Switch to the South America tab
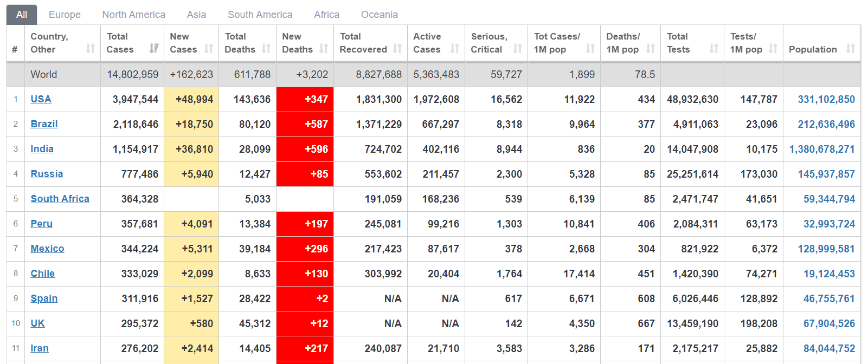This screenshot has height=364, width=868. click(x=260, y=15)
